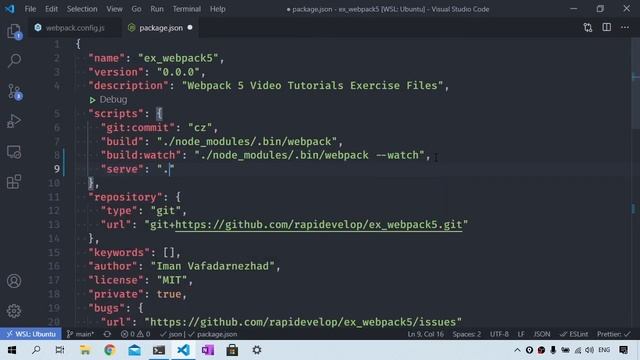Open the github ex_webpack5.git repository link
The image size is (640, 360).
click(x=319, y=224)
